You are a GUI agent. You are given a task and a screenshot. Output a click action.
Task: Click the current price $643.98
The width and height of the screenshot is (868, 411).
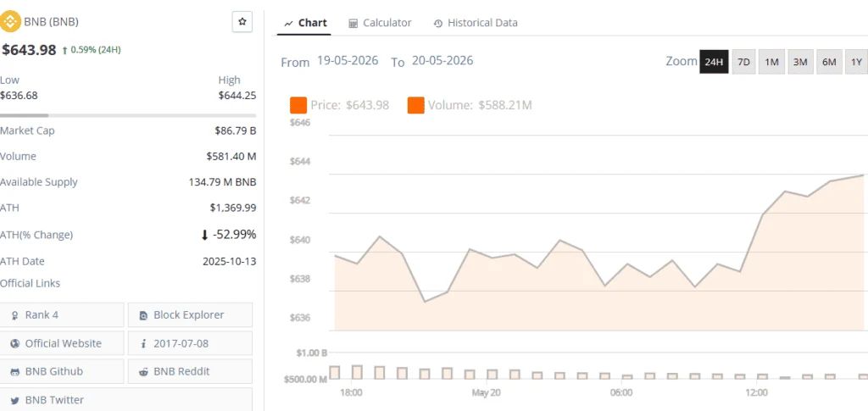29,50
